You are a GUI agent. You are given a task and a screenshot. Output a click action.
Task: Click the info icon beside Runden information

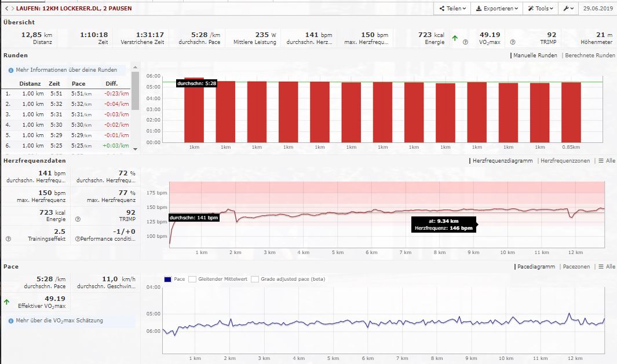tap(10, 69)
